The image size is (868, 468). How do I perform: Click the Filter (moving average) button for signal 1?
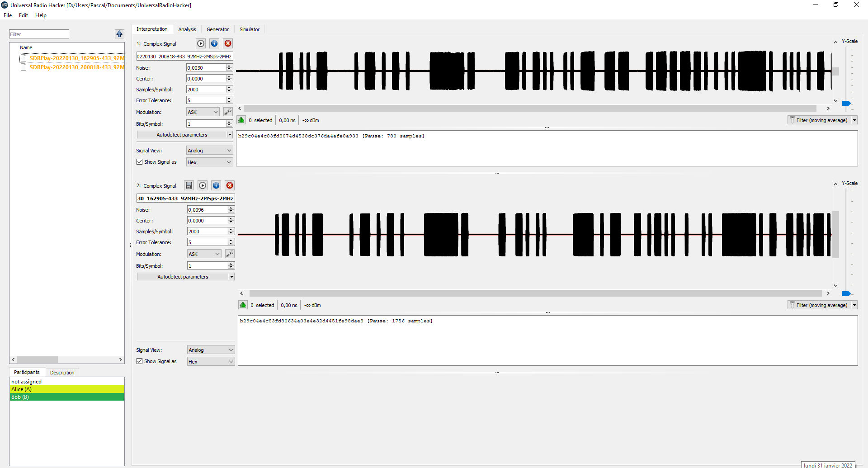click(819, 120)
